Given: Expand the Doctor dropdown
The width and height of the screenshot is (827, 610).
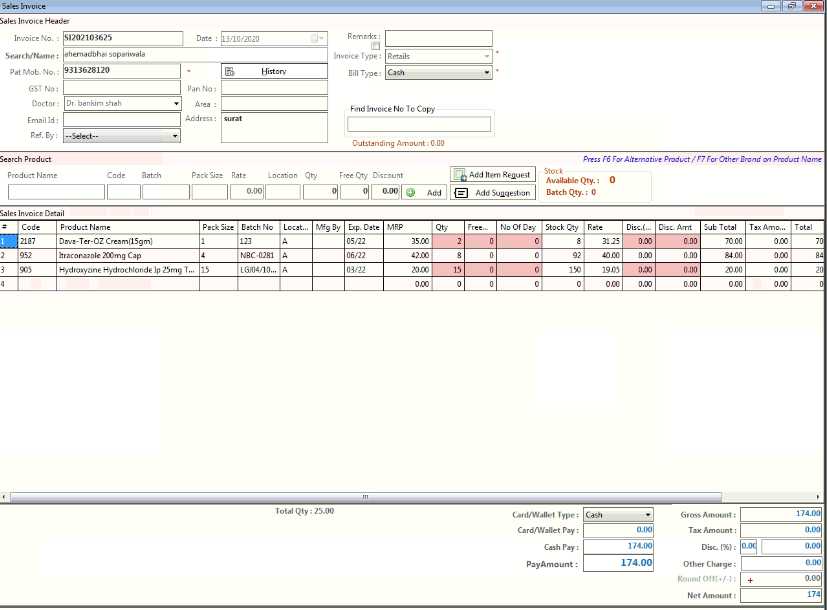Looking at the screenshot, I should pyautogui.click(x=176, y=103).
